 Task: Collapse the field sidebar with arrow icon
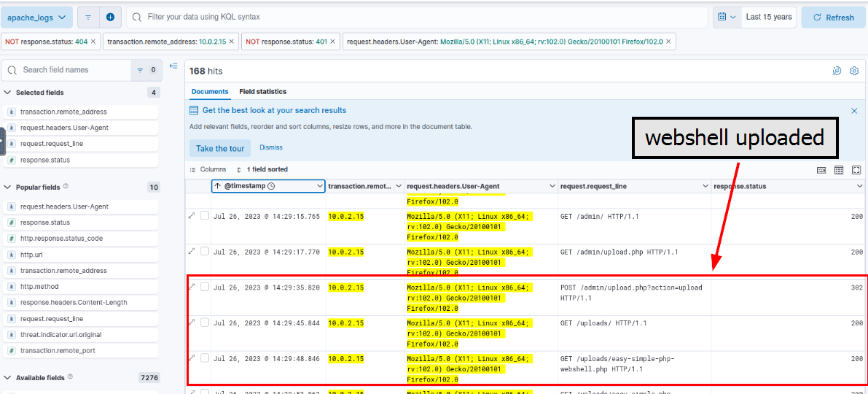coord(173,66)
